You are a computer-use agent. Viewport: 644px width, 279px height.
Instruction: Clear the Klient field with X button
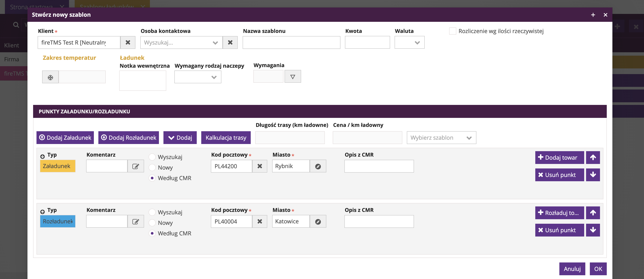(x=128, y=42)
